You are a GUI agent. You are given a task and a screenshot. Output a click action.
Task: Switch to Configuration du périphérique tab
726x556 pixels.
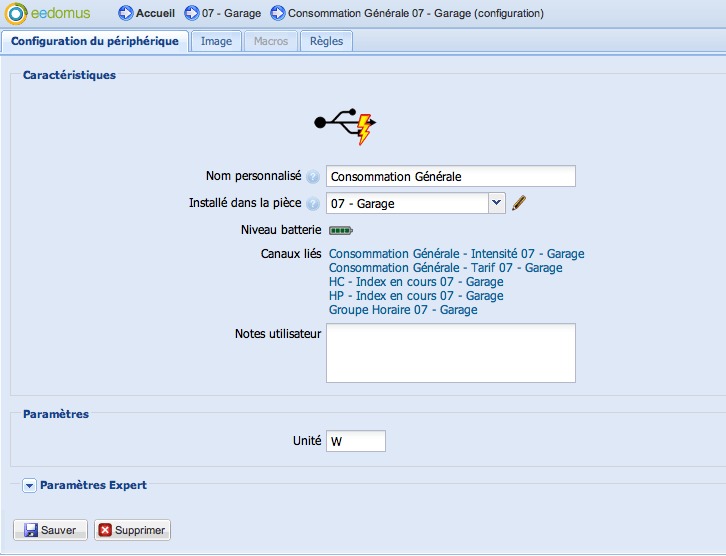(x=95, y=41)
